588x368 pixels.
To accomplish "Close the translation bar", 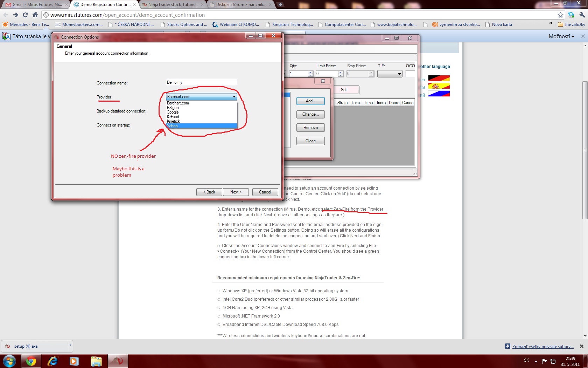I will point(583,36).
